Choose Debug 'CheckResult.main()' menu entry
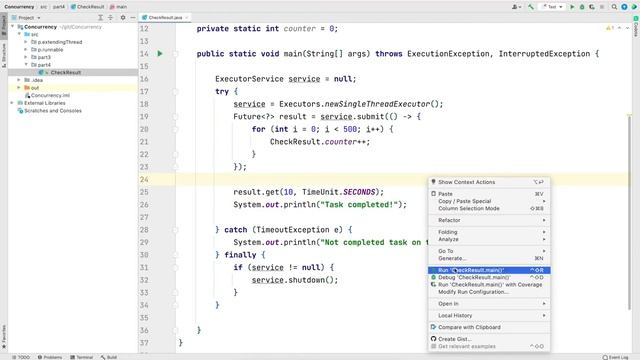This screenshot has width=640, height=360. click(x=489, y=278)
